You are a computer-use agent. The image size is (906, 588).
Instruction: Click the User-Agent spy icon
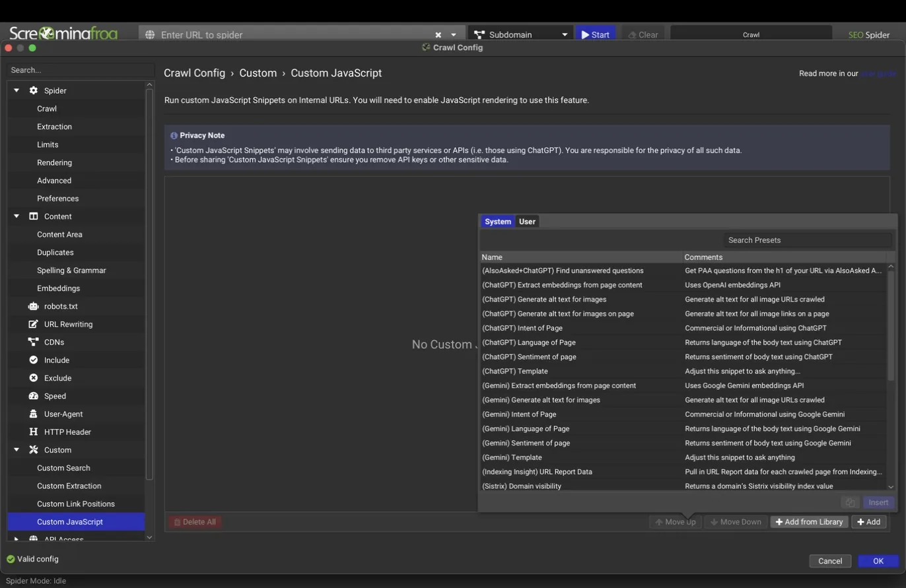pos(33,414)
